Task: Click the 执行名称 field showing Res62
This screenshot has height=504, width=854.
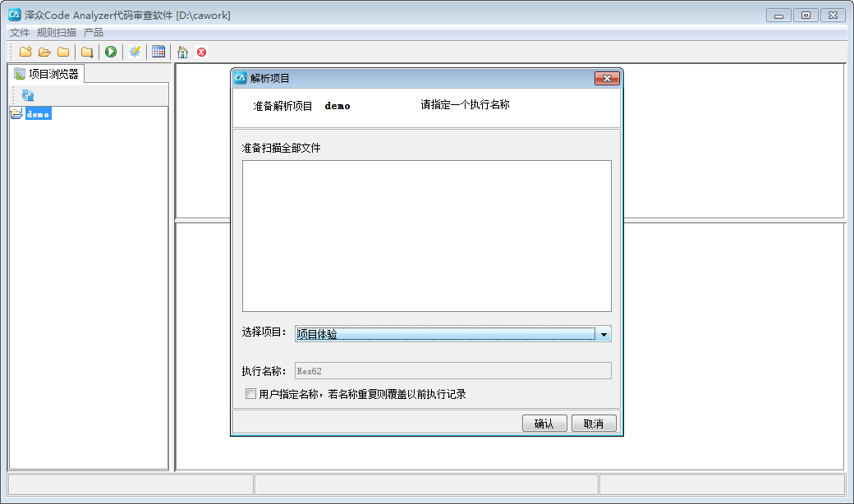Action: [453, 371]
